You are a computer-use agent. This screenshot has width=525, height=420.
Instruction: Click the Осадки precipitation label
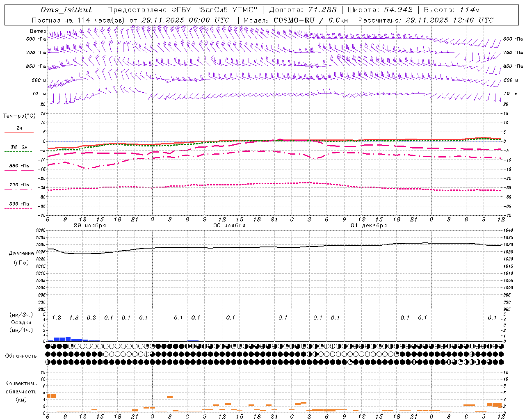tap(21, 322)
